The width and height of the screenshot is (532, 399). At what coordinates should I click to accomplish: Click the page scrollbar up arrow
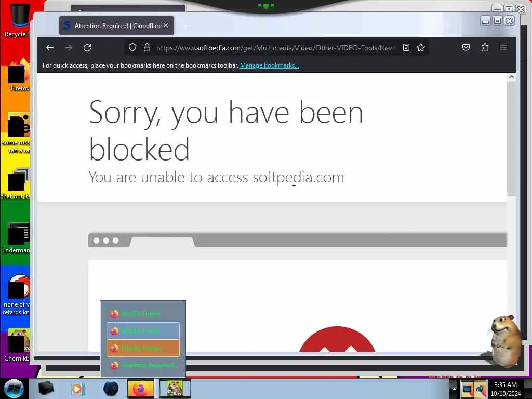511,77
